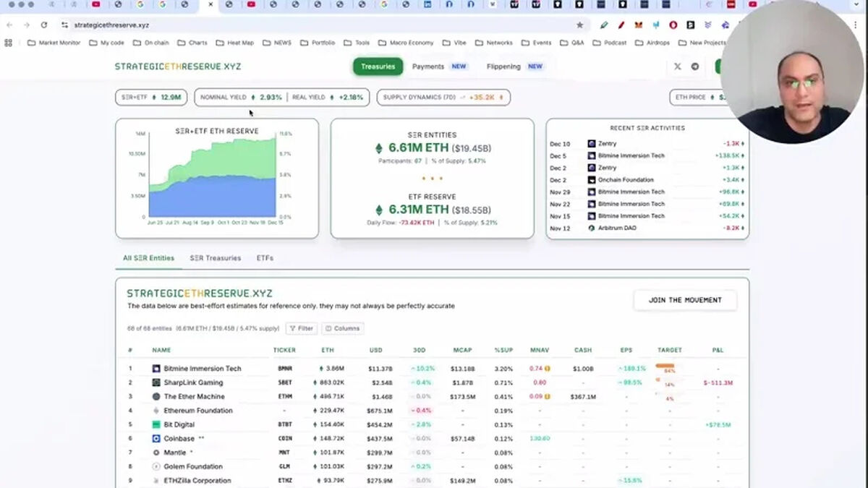Viewport: 868px width, 488px height.
Task: Click the Zentry logo on the Dec 10 activity
Action: click(x=591, y=144)
